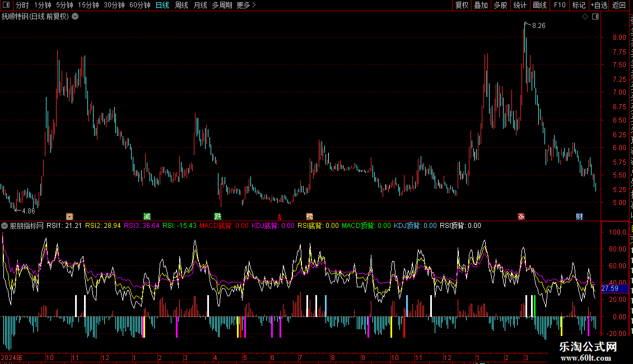633x364 pixels.
Task: Click the 8.26 high price label
Action: coord(539,26)
